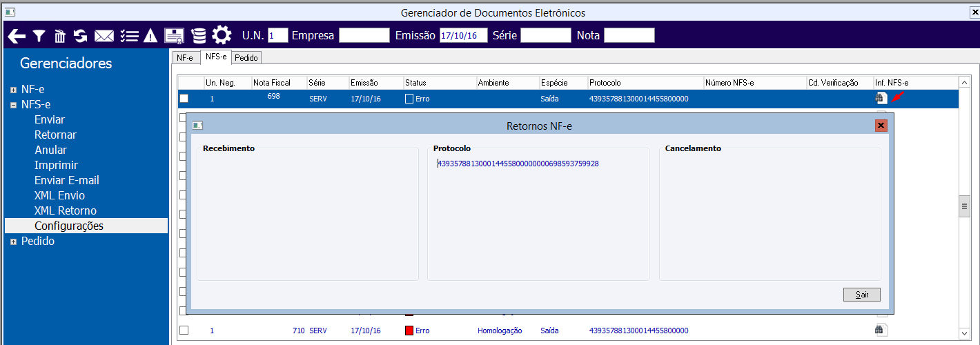Switch to the NF-e tab above the table
This screenshot has height=345, width=980.
pos(185,58)
